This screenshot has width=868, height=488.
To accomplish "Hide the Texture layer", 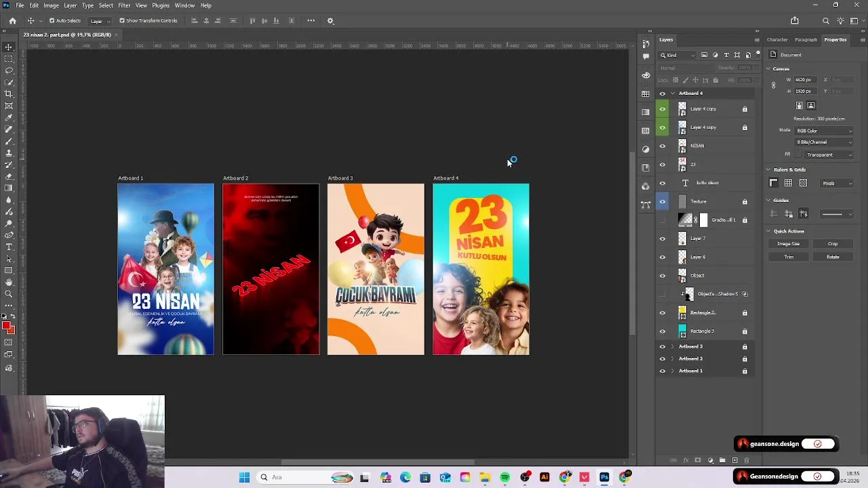I will 663,201.
